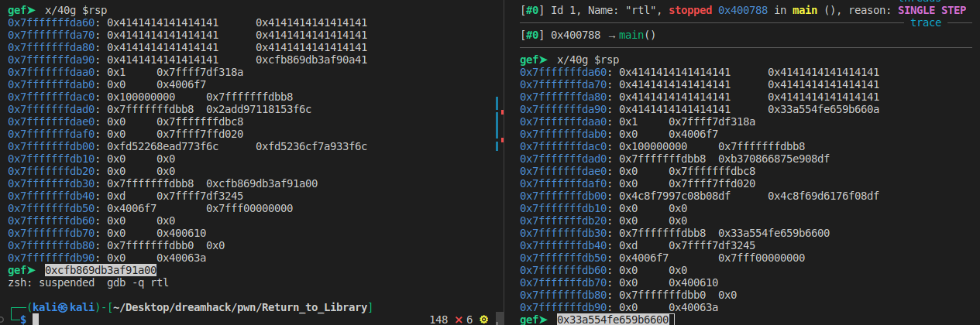Click value 0x33a554fe659b660a in right pane
The width and height of the screenshot is (980, 325).
point(824,109)
